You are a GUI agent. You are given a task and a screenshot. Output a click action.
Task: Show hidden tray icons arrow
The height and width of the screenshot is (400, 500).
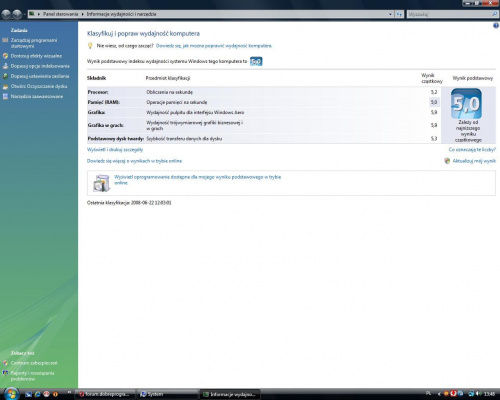coord(439,394)
